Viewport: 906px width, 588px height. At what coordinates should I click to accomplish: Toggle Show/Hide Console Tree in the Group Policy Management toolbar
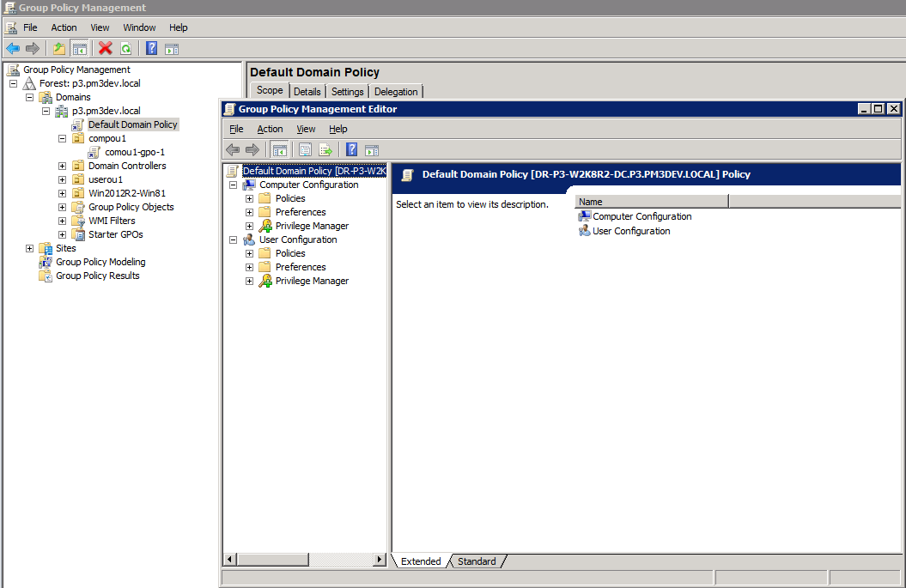point(79,49)
